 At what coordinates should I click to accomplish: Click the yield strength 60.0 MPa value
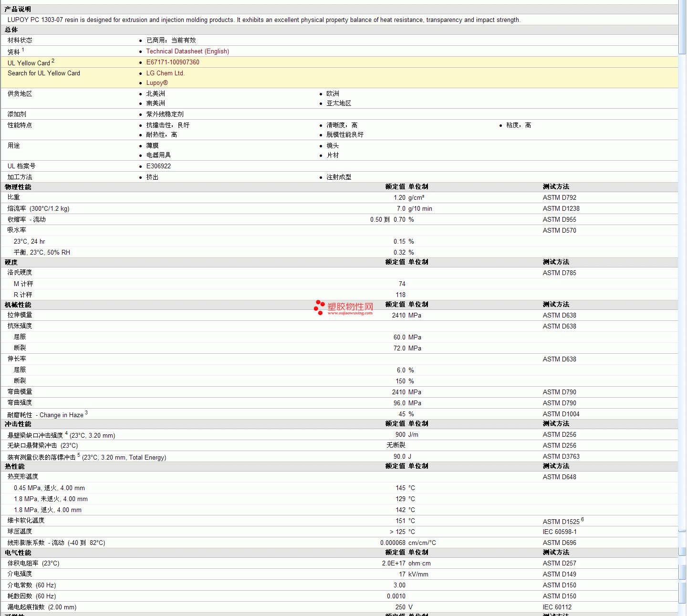coord(407,337)
